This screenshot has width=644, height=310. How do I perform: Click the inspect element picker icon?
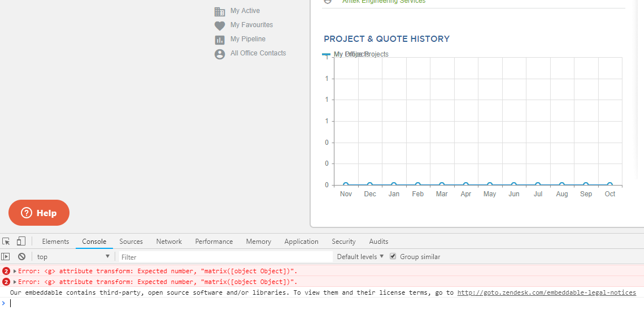click(x=6, y=242)
